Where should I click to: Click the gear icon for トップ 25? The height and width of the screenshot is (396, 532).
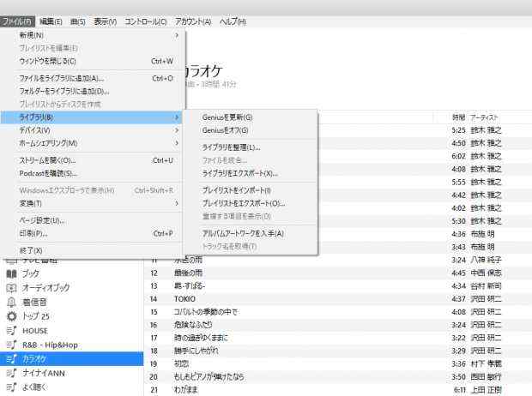11,316
